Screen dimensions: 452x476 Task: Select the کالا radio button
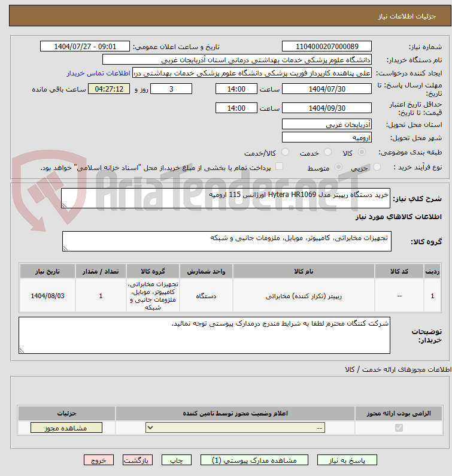(362, 152)
